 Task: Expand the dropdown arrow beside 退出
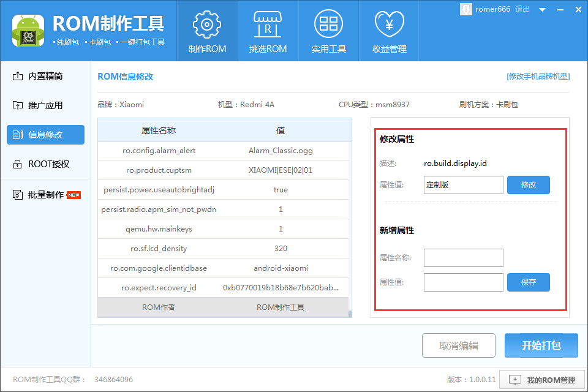(x=542, y=10)
